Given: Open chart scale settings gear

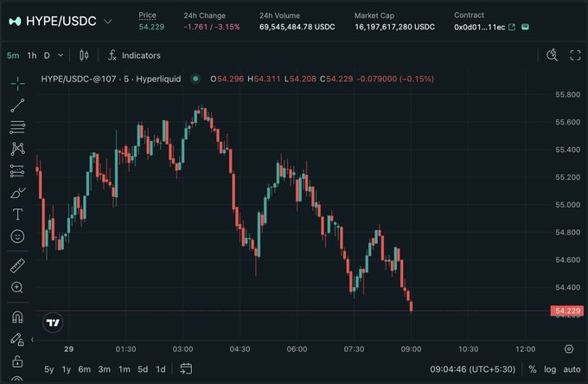Looking at the screenshot, I should [x=569, y=349].
